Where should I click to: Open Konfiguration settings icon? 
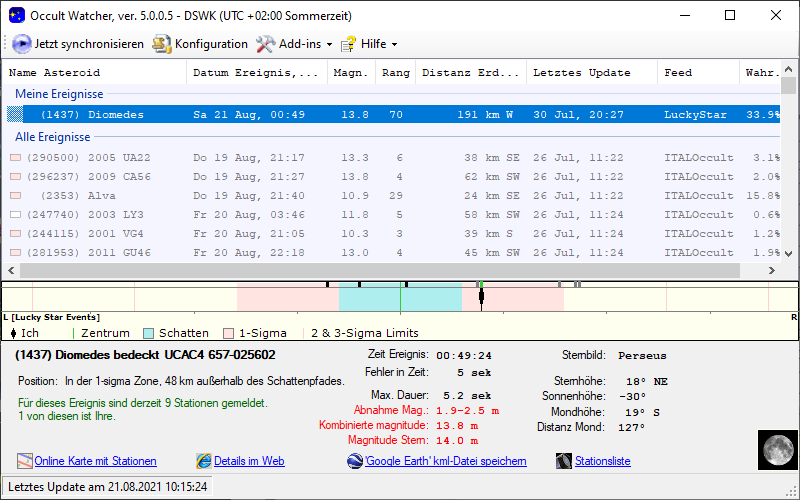point(161,44)
